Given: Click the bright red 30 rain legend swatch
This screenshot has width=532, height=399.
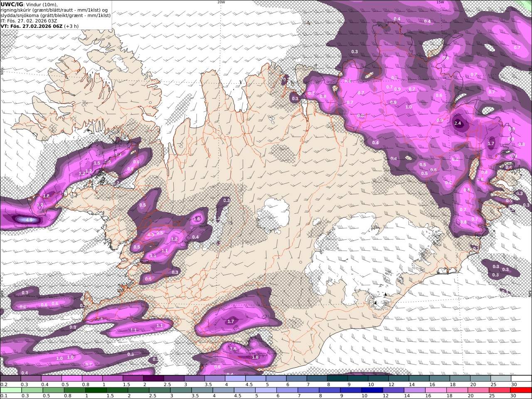Looking at the screenshot, I should (520, 390).
